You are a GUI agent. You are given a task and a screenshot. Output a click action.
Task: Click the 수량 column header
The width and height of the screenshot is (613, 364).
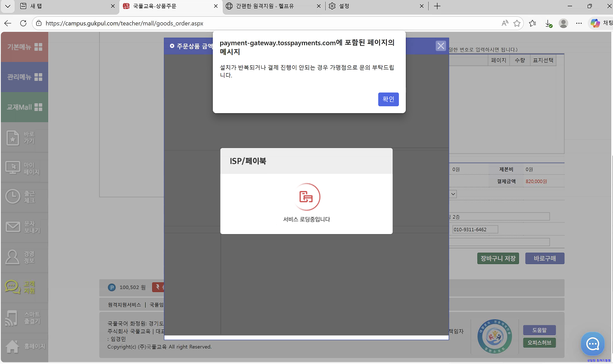[520, 60]
